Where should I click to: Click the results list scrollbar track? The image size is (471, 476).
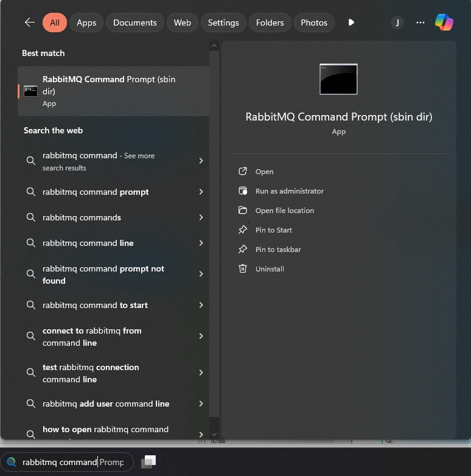pos(214,234)
